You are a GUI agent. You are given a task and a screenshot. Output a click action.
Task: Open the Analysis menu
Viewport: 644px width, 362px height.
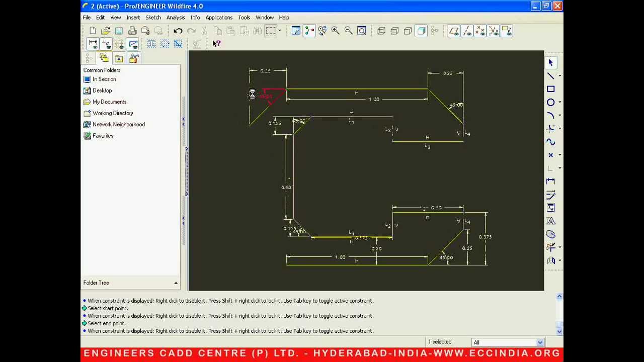point(176,18)
